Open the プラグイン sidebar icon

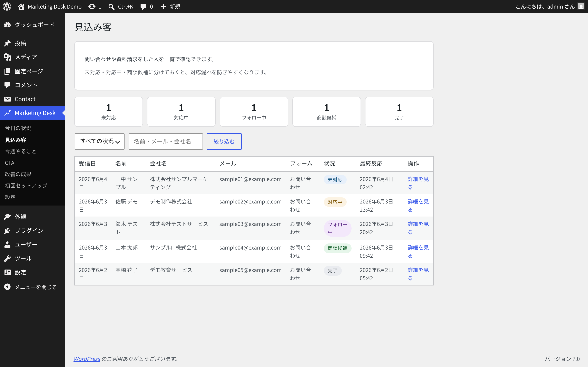[x=7, y=231]
